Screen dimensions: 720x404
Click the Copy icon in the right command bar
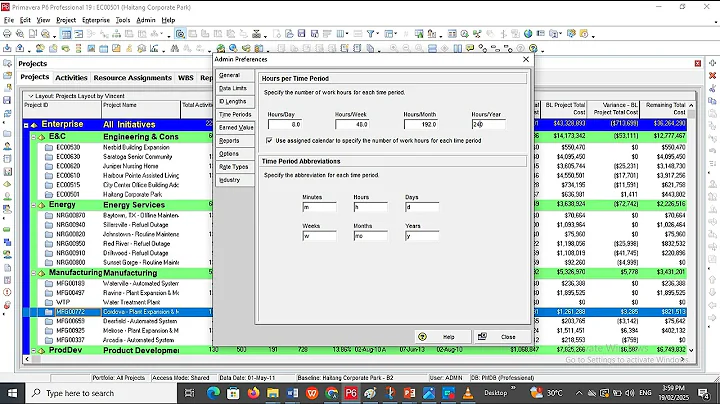pyautogui.click(x=713, y=101)
